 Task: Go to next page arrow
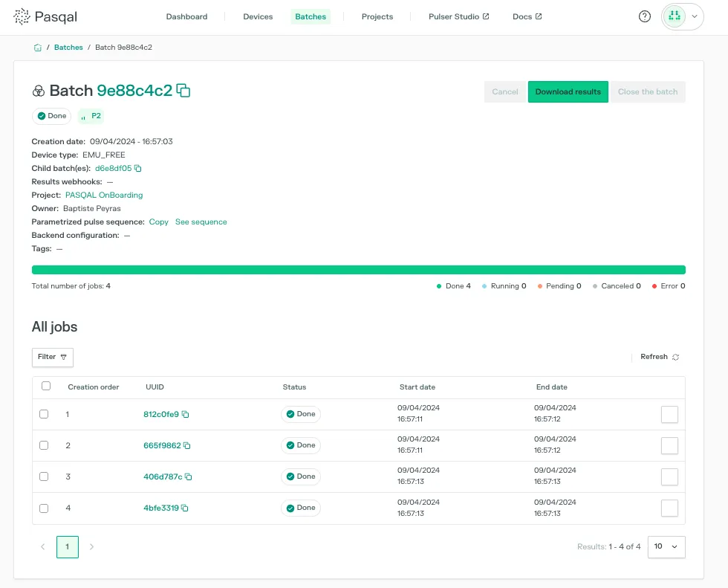(x=91, y=546)
